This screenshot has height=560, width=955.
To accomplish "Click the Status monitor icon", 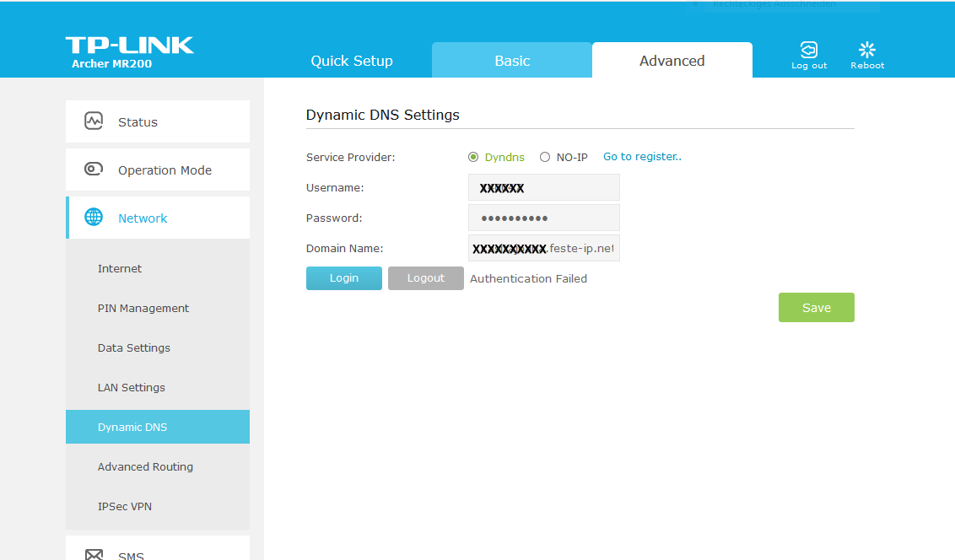I will [94, 121].
